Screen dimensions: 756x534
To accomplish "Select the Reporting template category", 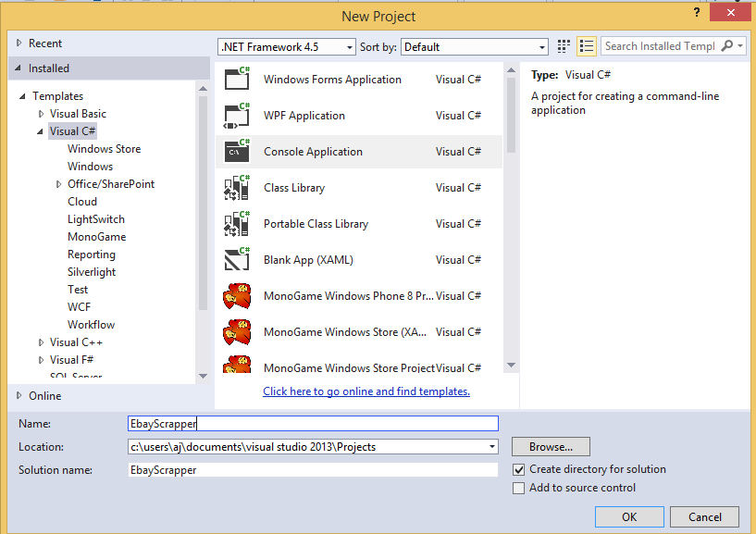I will tap(92, 255).
